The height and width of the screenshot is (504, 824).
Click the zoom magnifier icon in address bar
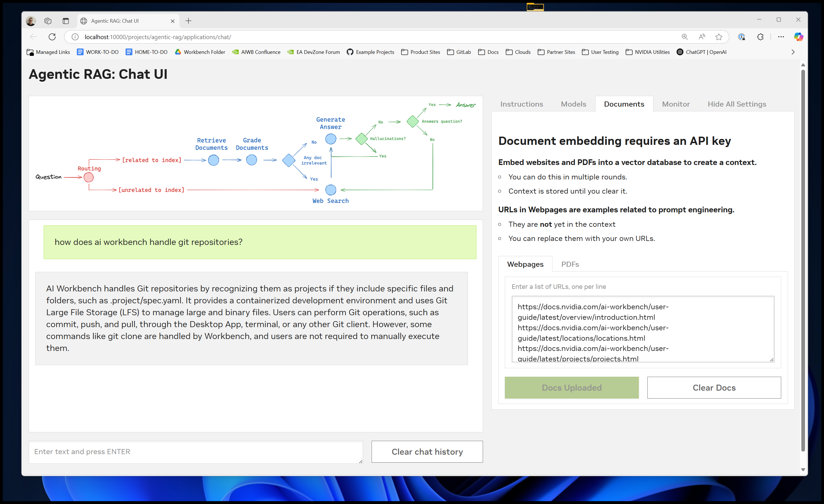point(685,37)
